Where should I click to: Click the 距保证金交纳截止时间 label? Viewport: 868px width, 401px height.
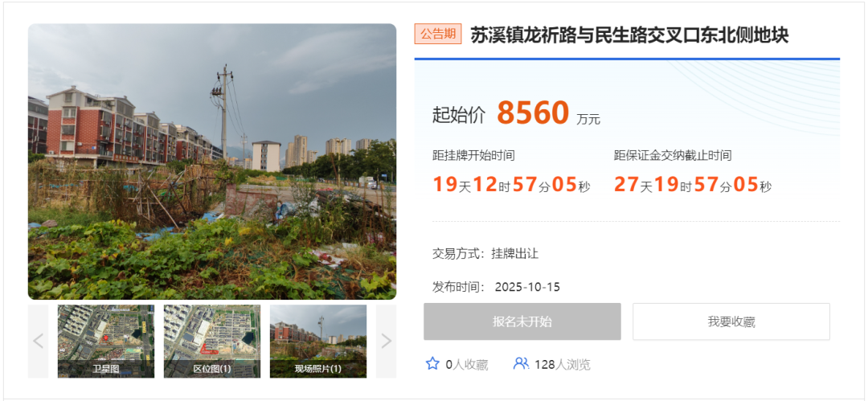pyautogui.click(x=673, y=156)
